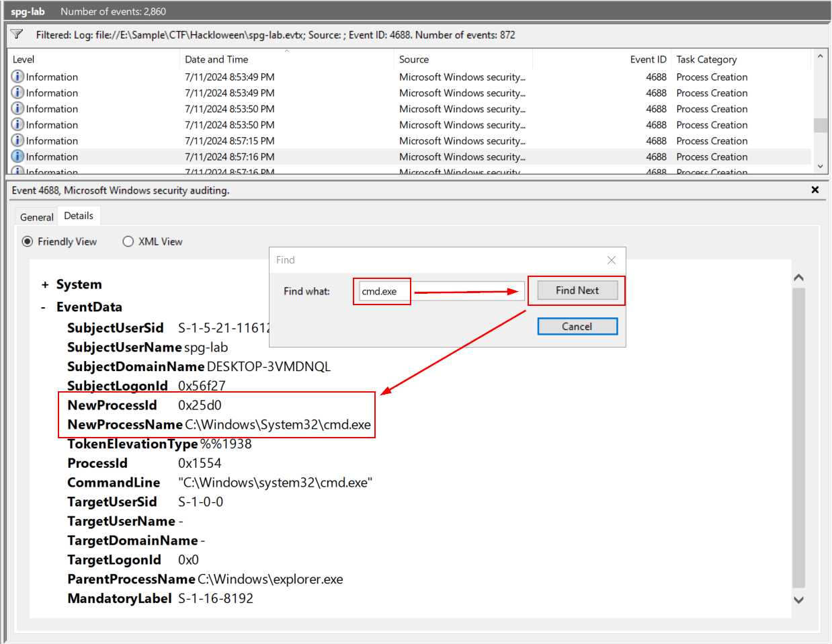
Task: Collapse the EventData node
Action: coord(44,307)
